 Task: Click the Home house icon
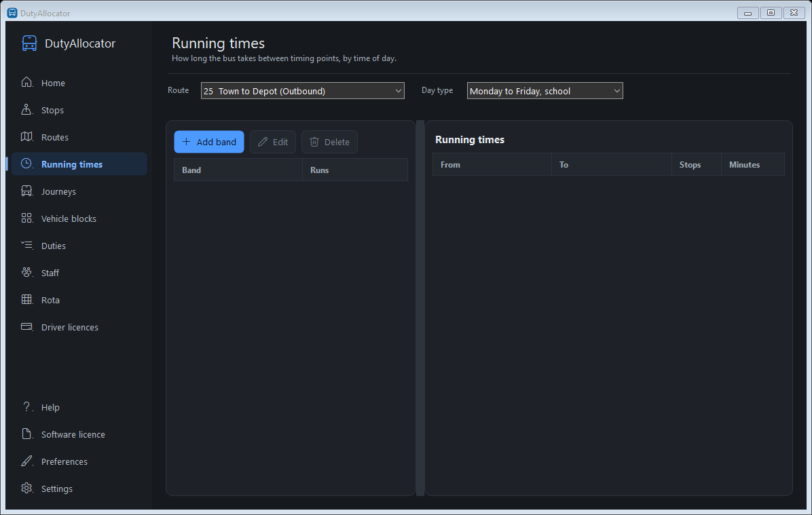pyautogui.click(x=27, y=82)
